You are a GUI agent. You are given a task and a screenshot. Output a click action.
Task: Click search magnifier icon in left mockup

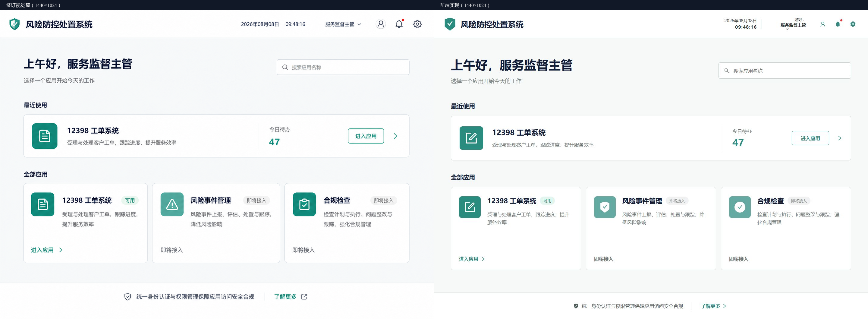[x=285, y=67]
